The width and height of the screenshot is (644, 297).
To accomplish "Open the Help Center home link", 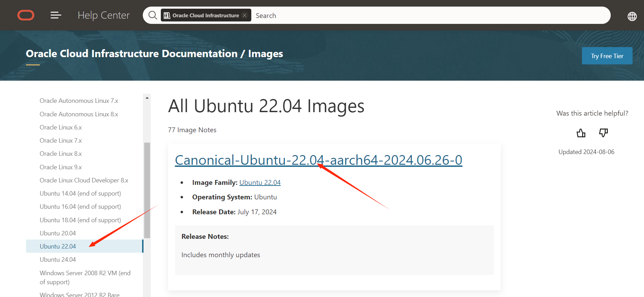I will click(104, 15).
